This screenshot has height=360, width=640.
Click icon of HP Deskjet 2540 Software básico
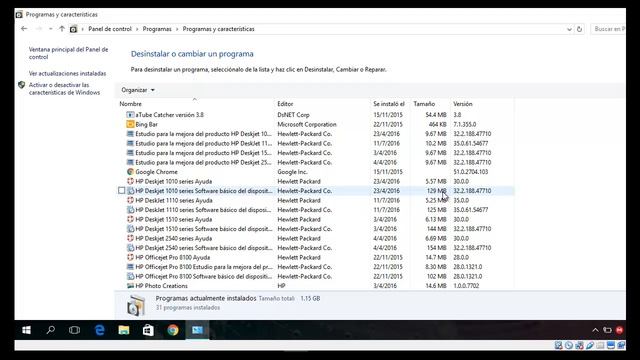click(130, 248)
